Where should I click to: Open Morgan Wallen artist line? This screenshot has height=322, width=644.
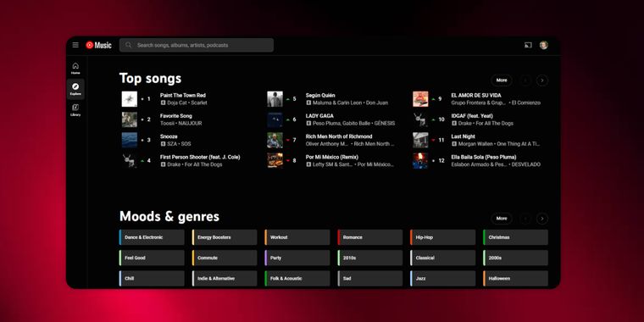coord(496,144)
